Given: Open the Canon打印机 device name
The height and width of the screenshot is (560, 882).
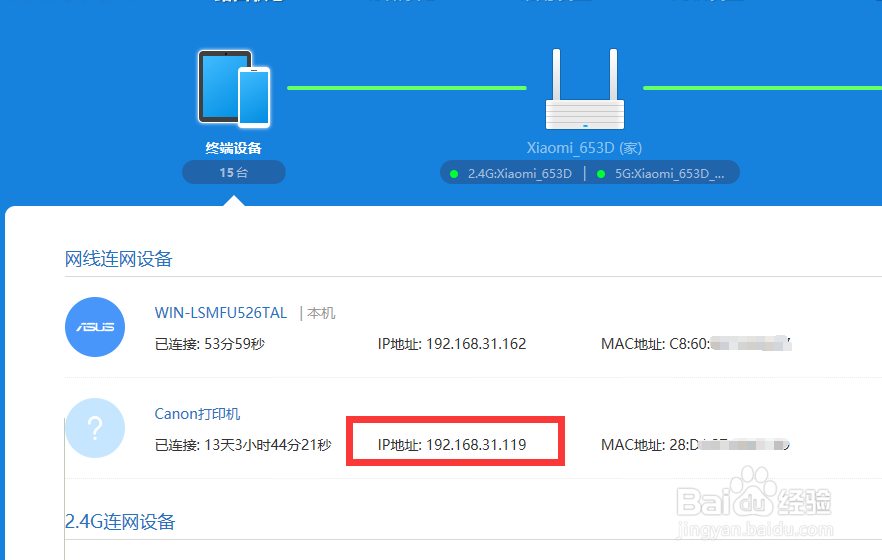Looking at the screenshot, I should (x=197, y=414).
